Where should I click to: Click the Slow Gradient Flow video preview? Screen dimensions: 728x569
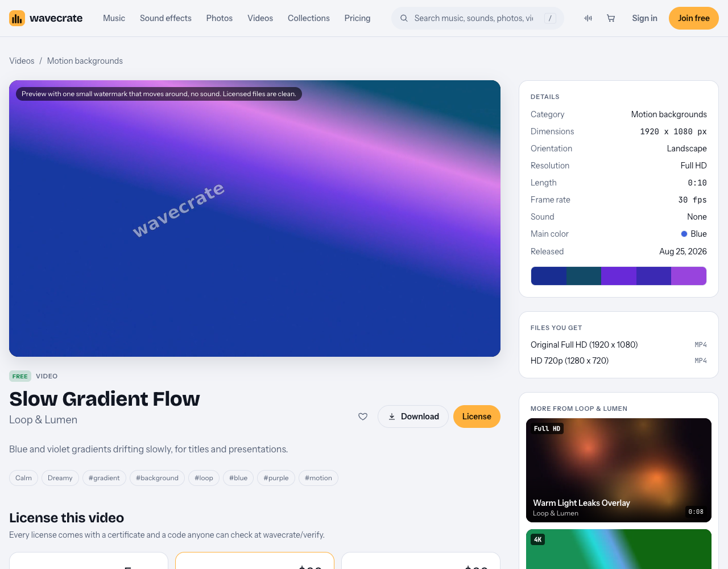pyautogui.click(x=255, y=218)
